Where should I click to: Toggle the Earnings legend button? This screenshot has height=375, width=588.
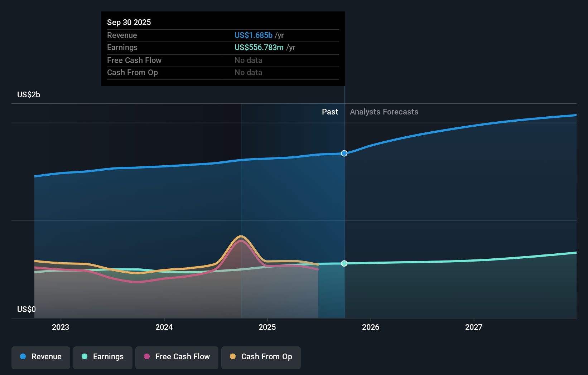[x=103, y=357]
